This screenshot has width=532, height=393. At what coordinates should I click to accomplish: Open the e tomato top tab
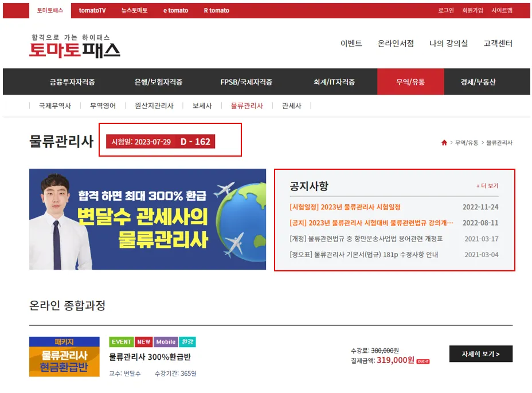tap(175, 10)
